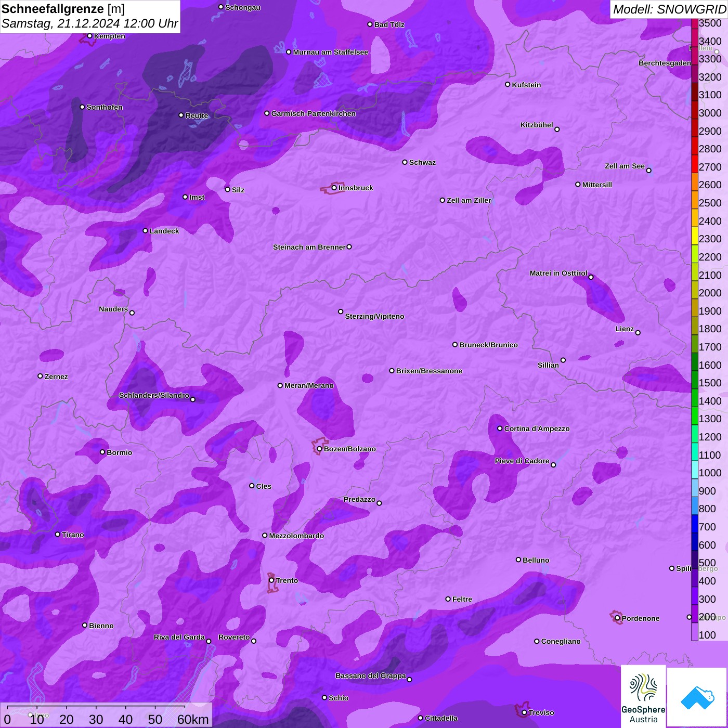728x728 pixels.
Task: Click the Sonthofen location dot
Action: point(82,107)
